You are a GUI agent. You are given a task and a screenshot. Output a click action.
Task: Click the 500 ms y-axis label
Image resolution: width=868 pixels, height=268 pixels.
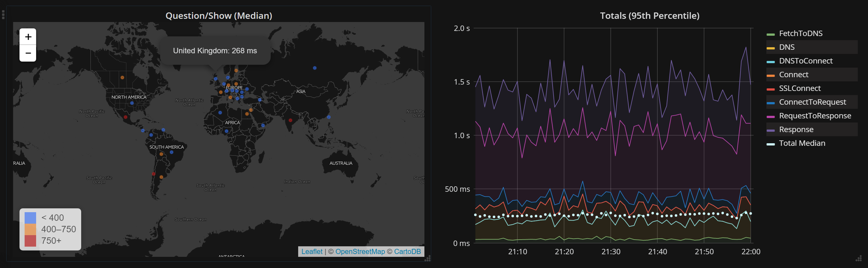(x=457, y=189)
